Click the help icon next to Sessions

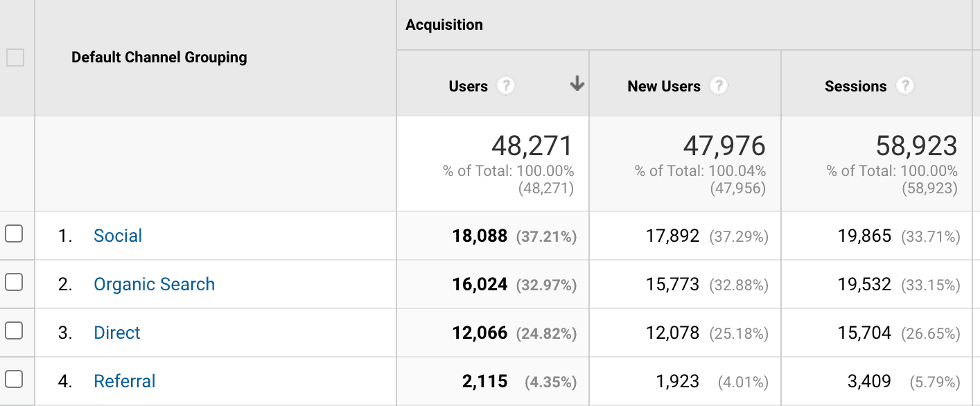coord(904,86)
